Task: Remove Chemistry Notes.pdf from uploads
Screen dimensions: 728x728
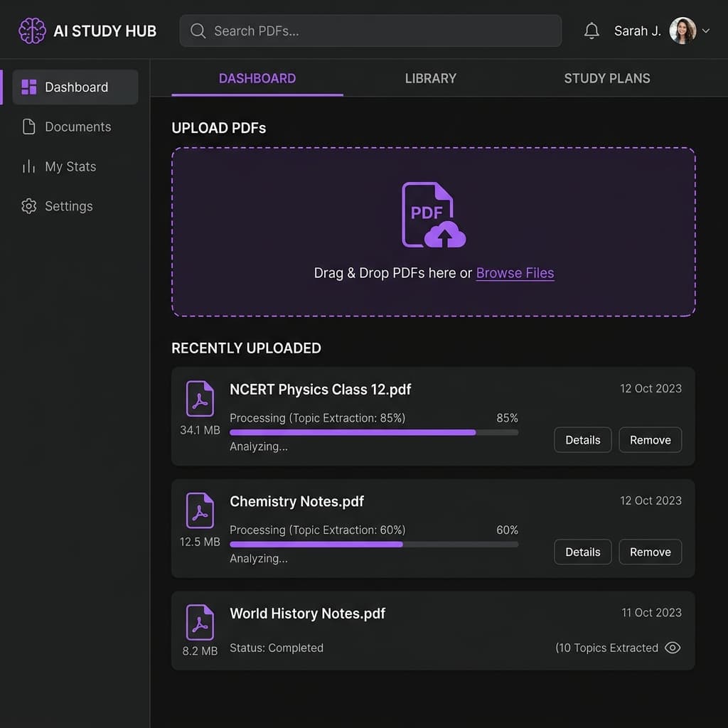Action: click(650, 552)
